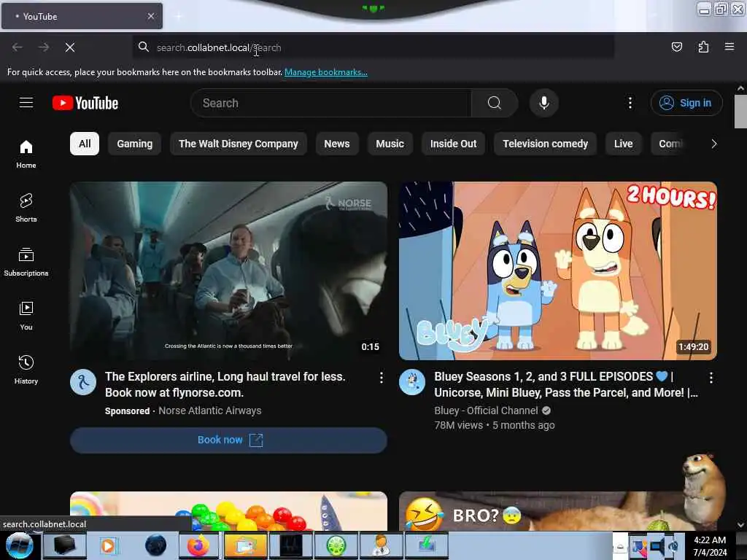Select the Live filter chip
Viewport: 747px width, 560px height.
point(623,144)
